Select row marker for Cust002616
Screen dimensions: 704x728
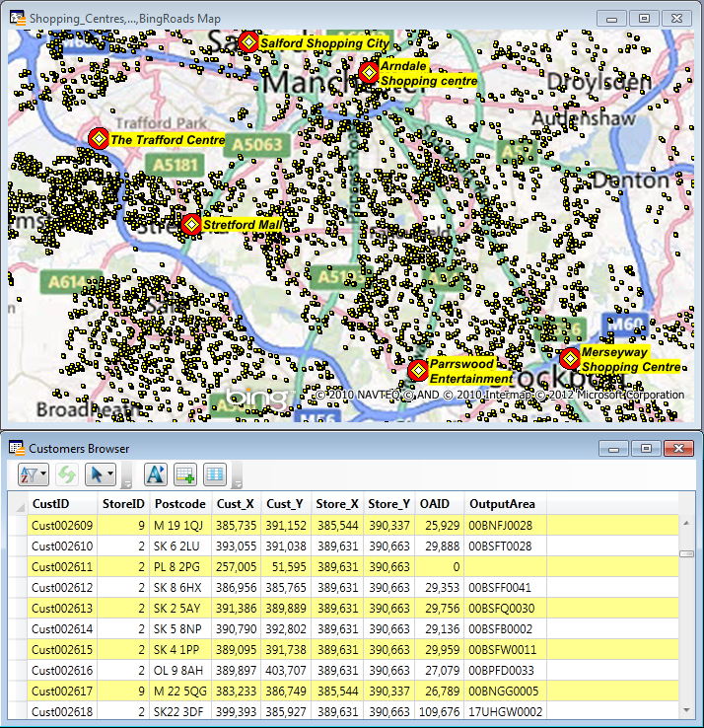click(18, 670)
